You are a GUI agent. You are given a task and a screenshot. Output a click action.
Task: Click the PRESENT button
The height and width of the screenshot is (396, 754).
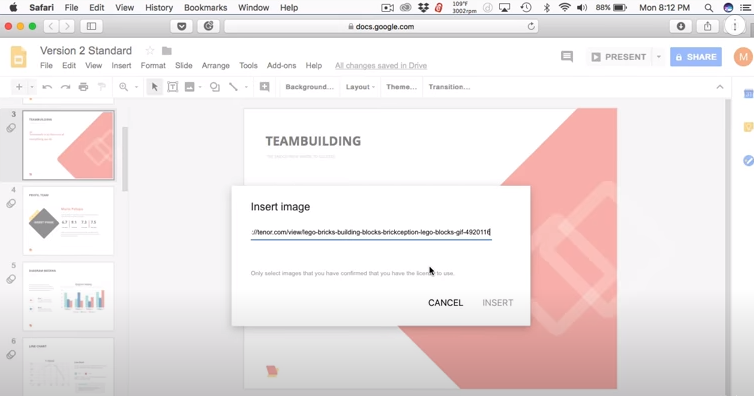click(x=619, y=57)
